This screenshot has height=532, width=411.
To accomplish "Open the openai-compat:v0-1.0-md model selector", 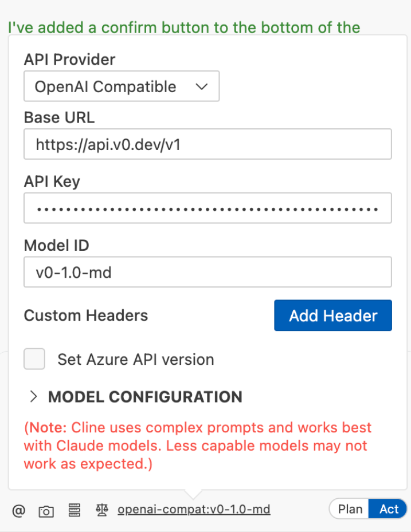I will pos(194,510).
